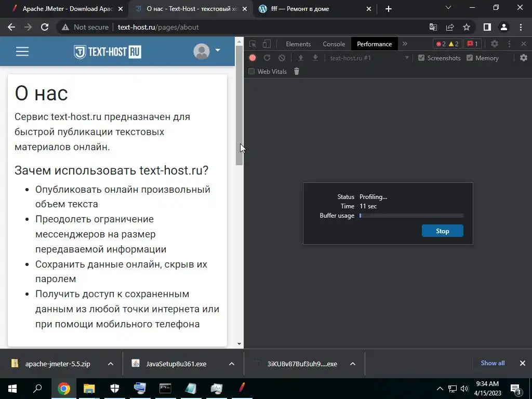The width and height of the screenshot is (532, 399).
Task: Open Windows Security shield in taskbar
Action: [x=115, y=389]
